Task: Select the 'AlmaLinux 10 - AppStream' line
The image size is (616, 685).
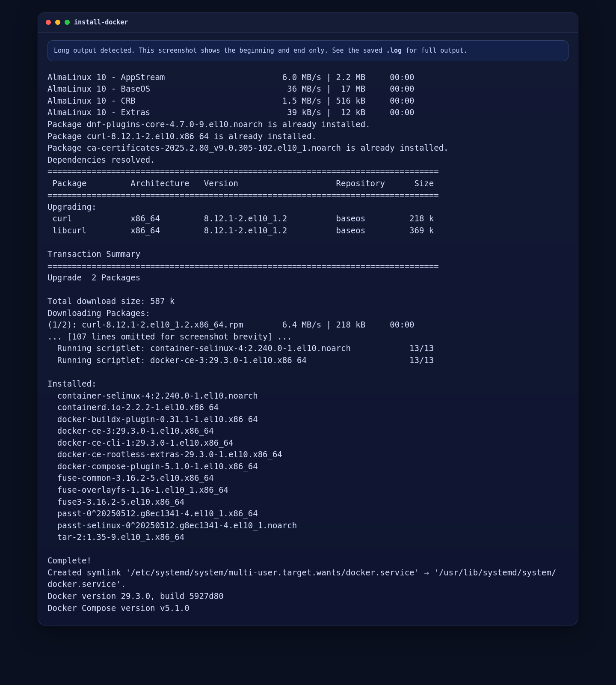Action: pos(231,77)
